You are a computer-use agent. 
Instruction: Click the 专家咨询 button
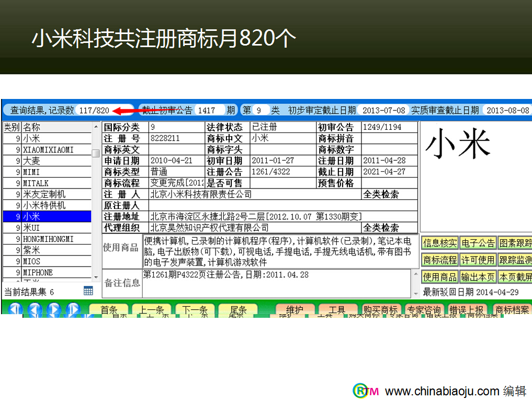click(x=423, y=309)
